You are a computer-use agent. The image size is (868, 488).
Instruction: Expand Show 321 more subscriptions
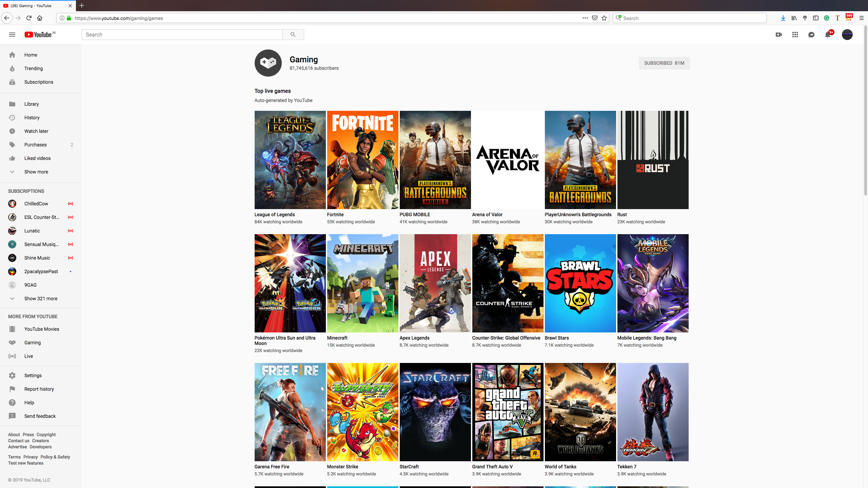tap(41, 299)
